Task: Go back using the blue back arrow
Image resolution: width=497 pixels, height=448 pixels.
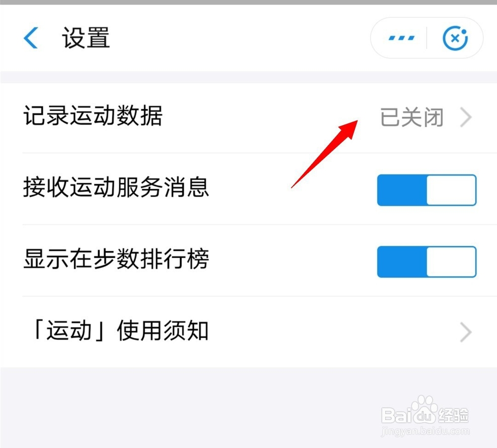Action: (x=31, y=38)
